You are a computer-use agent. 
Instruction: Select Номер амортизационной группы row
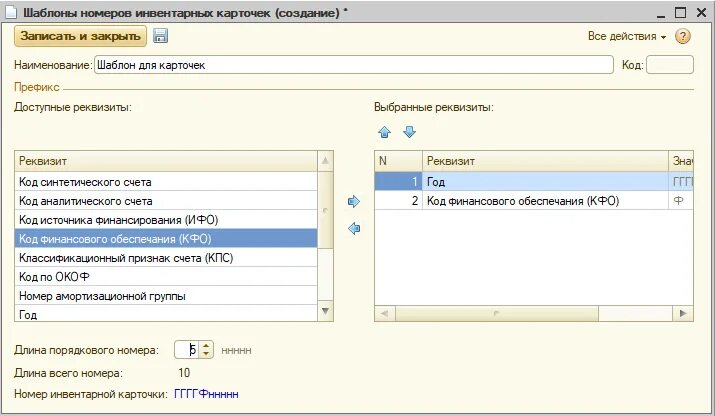tap(166, 296)
